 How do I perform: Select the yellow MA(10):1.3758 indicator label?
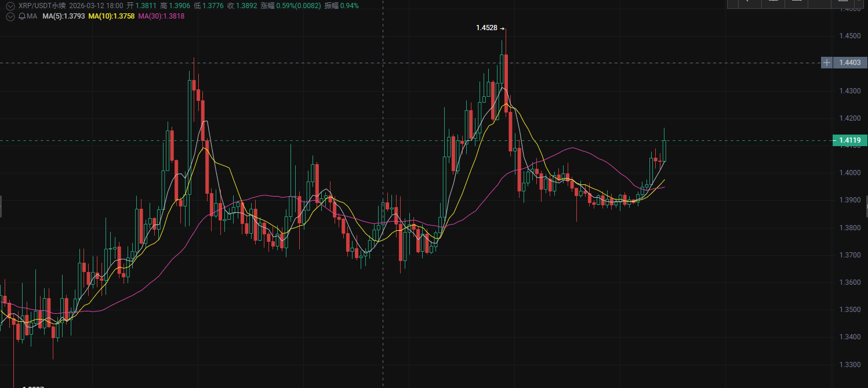click(x=111, y=16)
